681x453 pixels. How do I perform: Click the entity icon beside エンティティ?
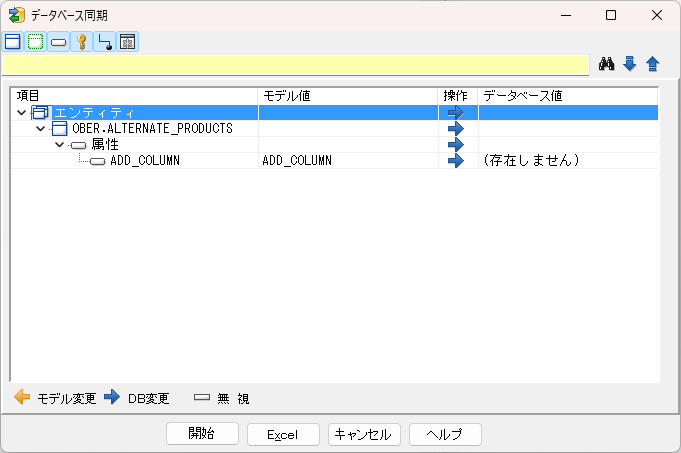point(40,113)
